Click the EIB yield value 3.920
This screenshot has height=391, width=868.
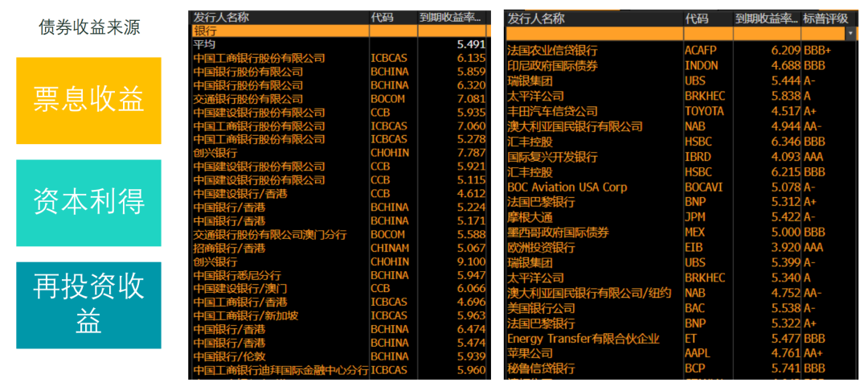point(787,248)
